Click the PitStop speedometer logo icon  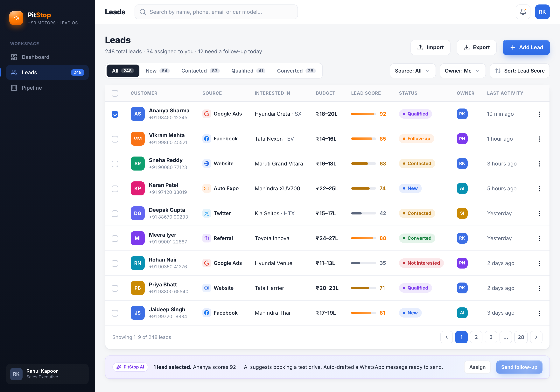coord(16,18)
